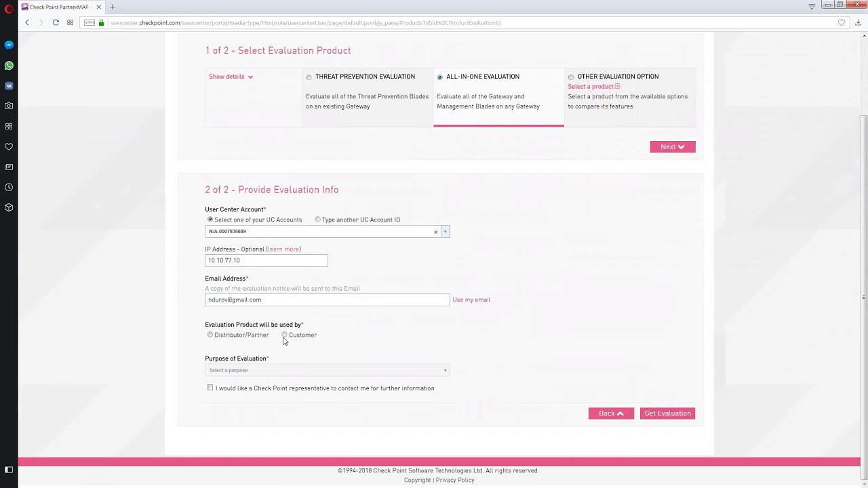Open the tab menu icon in the title bar
The width and height of the screenshot is (868, 488).
coord(812,6)
